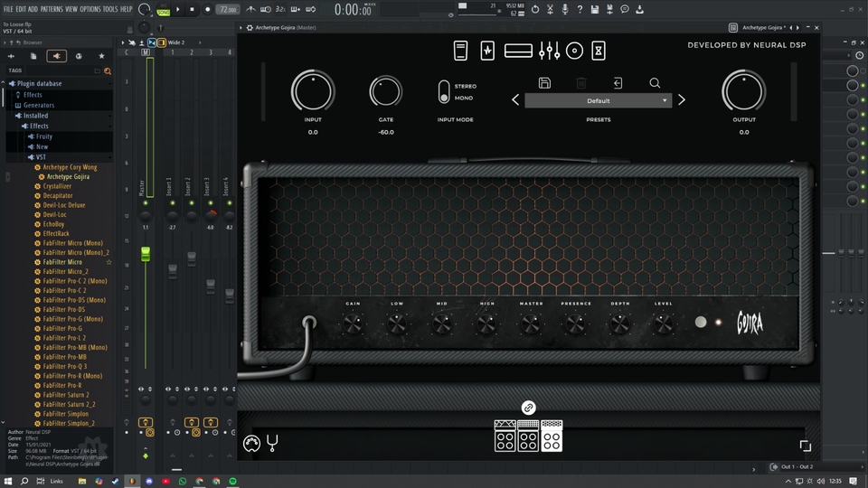Open the Default presets dropdown
Viewport: 868px width, 488px height.
coord(598,100)
